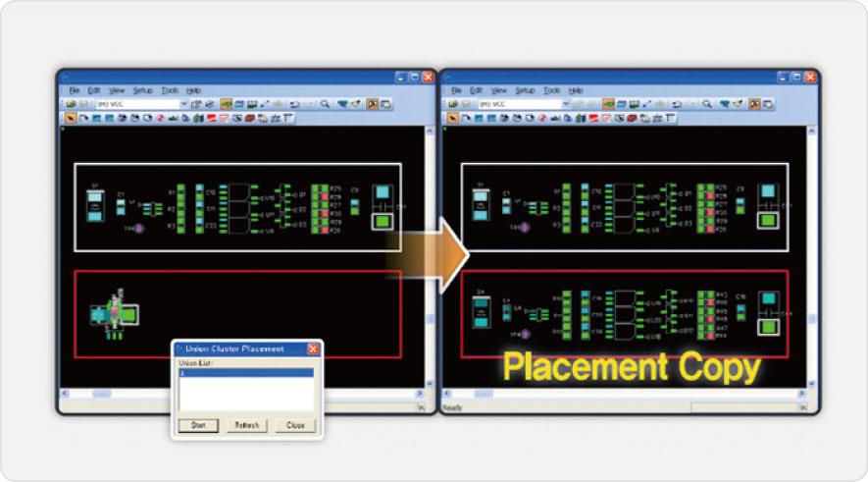Open the Setup menu in left window
This screenshot has height=482, width=868.
pyautogui.click(x=143, y=90)
